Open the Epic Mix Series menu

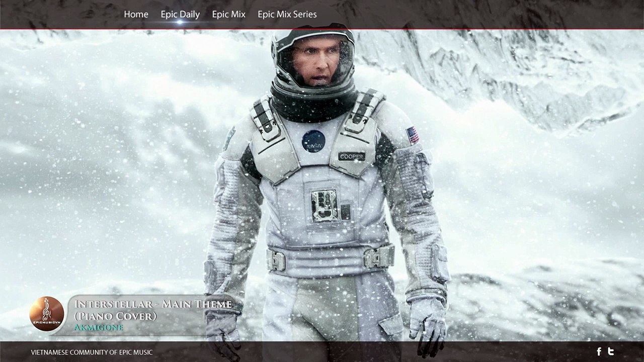point(287,15)
